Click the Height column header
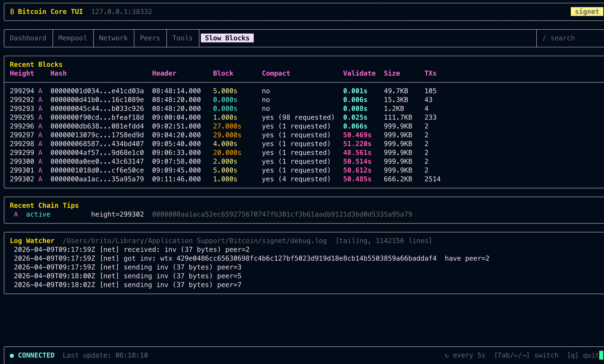The height and width of the screenshot is (364, 604). (22, 73)
